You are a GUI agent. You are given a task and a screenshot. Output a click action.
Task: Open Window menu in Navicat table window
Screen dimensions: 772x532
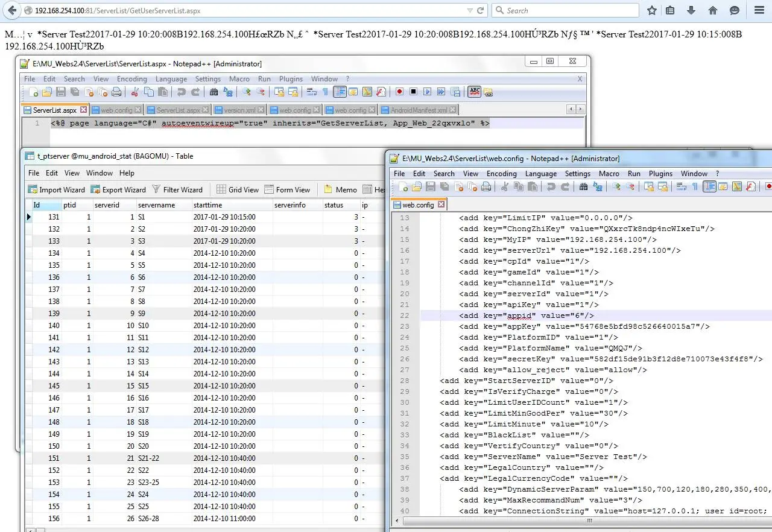pos(100,173)
